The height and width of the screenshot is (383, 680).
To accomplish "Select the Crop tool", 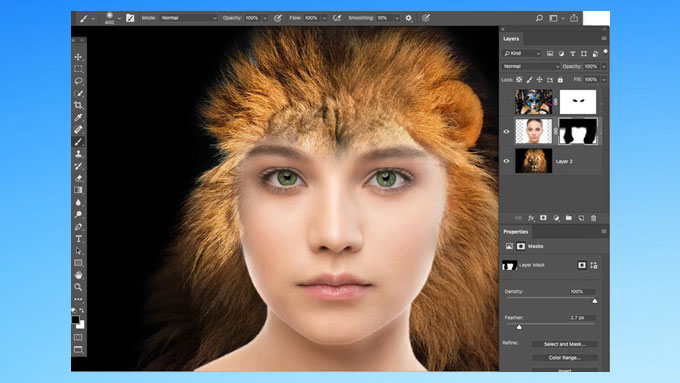I will [78, 105].
